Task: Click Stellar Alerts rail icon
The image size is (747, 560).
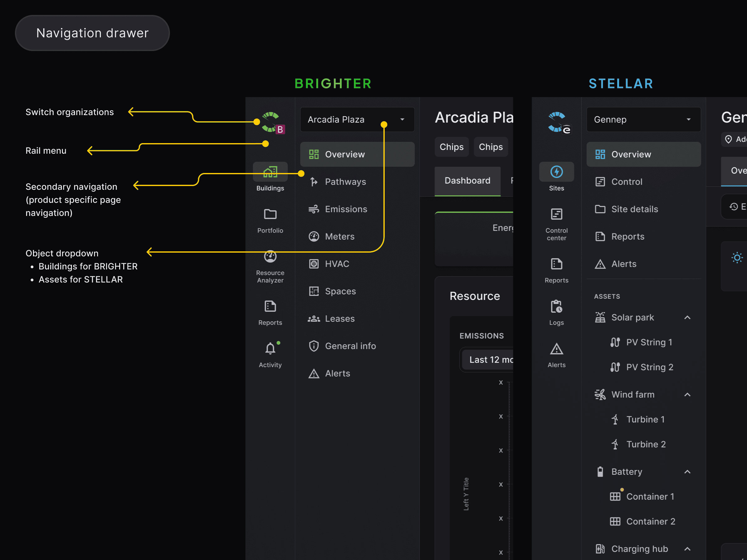Action: click(x=556, y=349)
